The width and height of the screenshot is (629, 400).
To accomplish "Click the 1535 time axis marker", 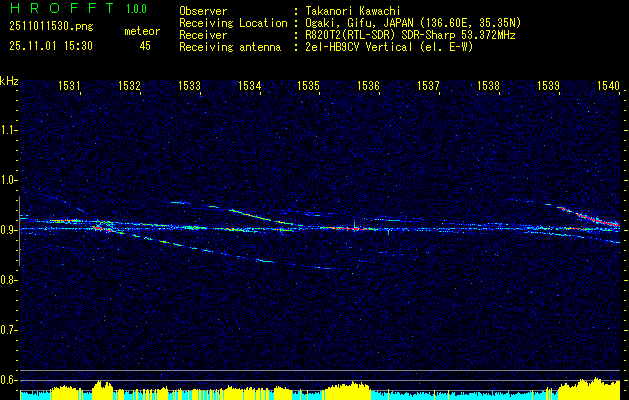I will (309, 85).
